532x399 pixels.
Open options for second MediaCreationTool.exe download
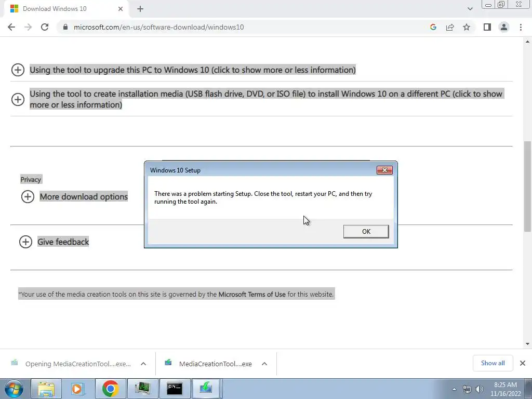point(264,364)
